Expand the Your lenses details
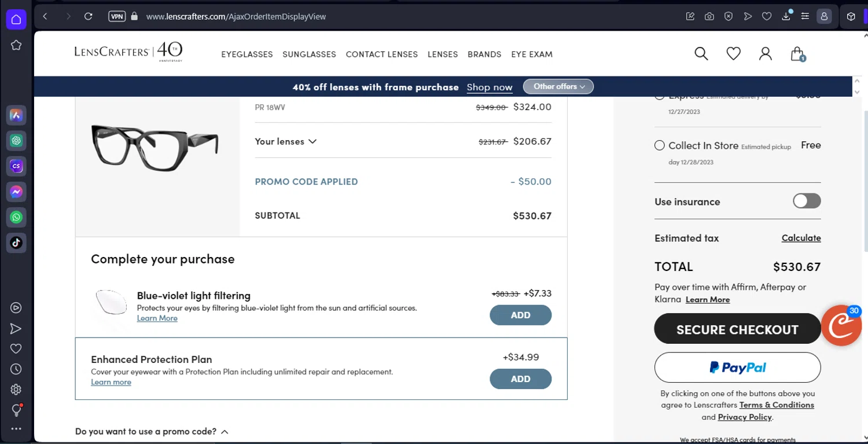This screenshot has height=444, width=868. tap(286, 141)
